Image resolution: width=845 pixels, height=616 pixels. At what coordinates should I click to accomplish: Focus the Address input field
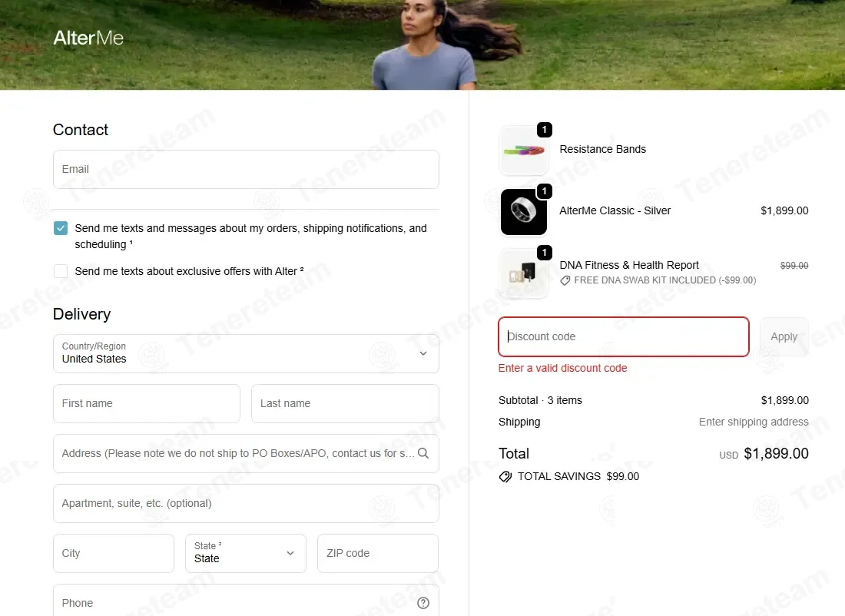[246, 454]
